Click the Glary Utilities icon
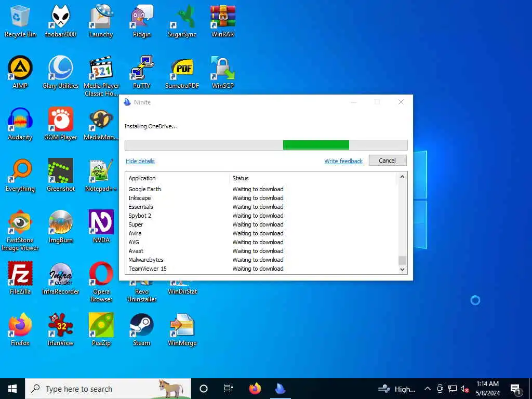This screenshot has width=532, height=399. (60, 72)
